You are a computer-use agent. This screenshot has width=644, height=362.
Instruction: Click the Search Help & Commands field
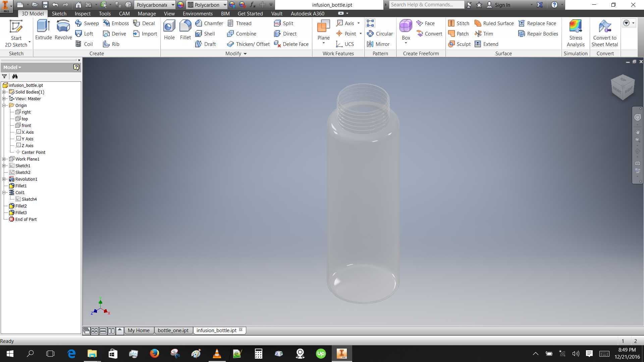[426, 5]
